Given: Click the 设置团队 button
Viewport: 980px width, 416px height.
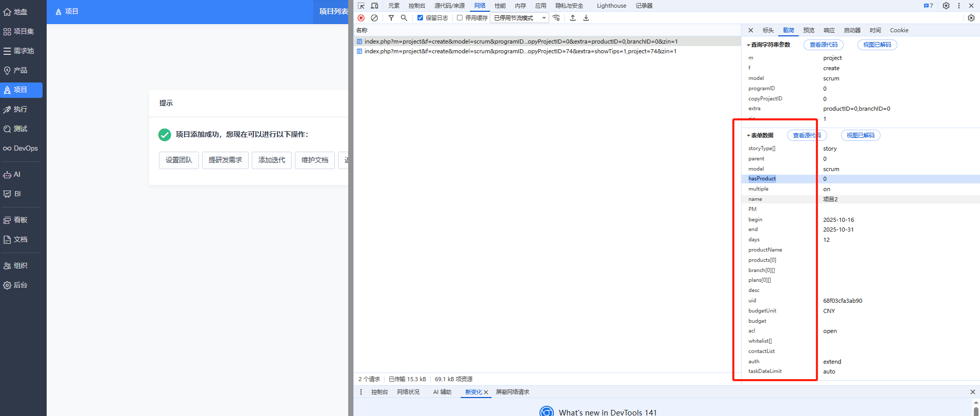Looking at the screenshot, I should point(178,160).
